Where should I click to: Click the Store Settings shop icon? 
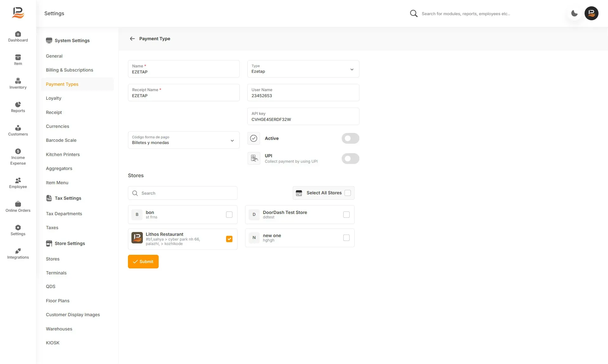coord(49,243)
